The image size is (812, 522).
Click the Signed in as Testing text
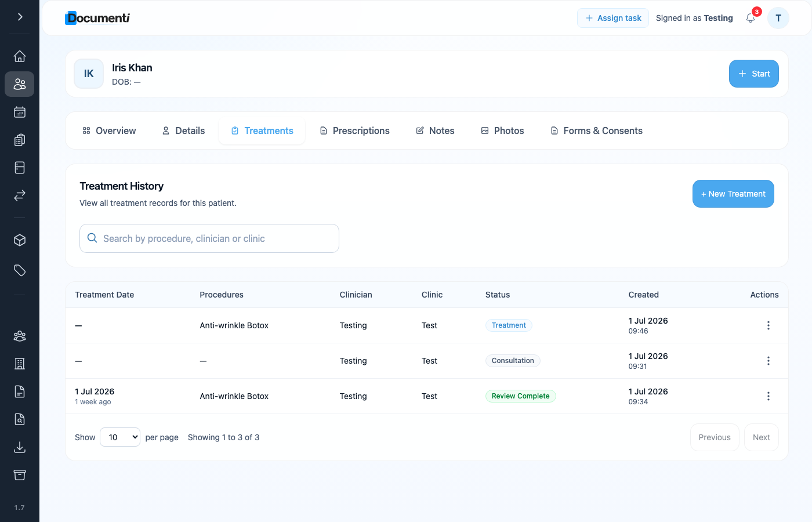(694, 18)
